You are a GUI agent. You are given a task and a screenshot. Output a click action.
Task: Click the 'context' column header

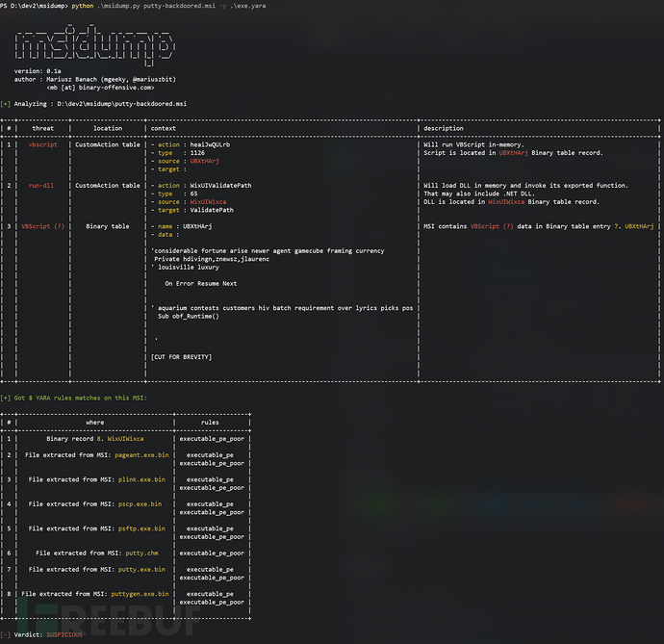pyautogui.click(x=163, y=128)
